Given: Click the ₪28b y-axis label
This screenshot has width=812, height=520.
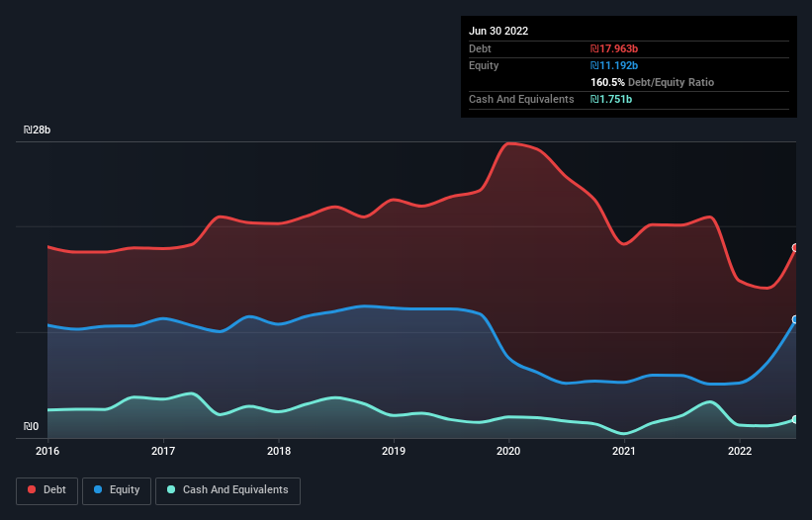Looking at the screenshot, I should coord(37,130).
